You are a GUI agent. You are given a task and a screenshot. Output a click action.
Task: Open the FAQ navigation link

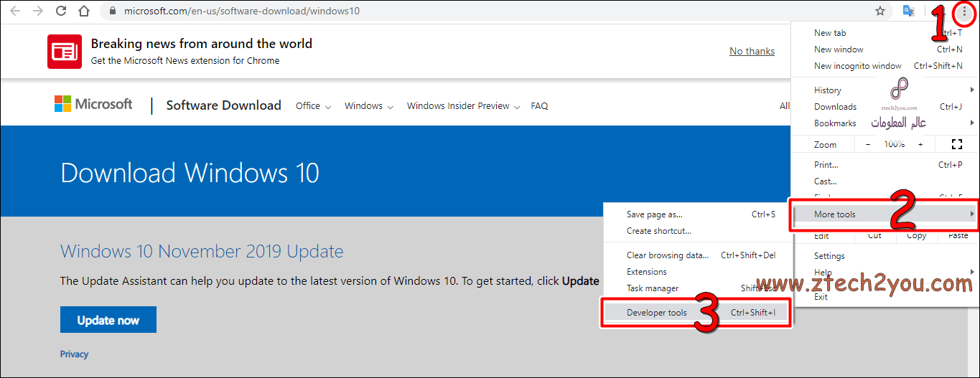pos(539,106)
